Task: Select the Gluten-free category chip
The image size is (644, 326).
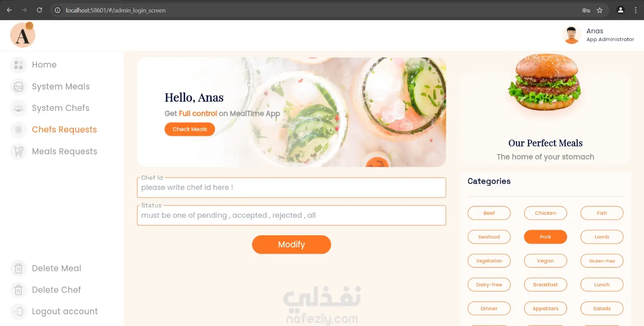Action: click(x=602, y=261)
